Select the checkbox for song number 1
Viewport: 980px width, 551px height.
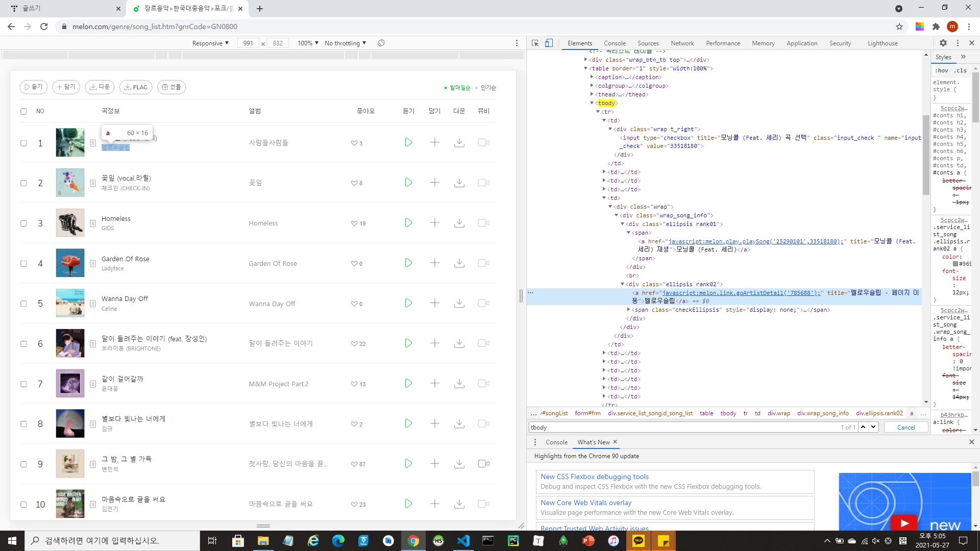click(x=23, y=143)
